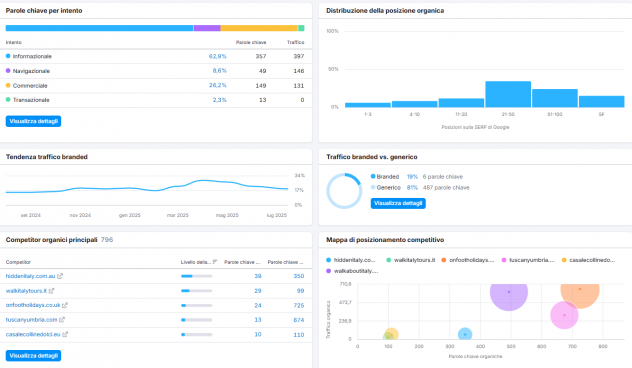Toggle tuscanyumbria... legend entry in competitive map
The image size is (632, 368).
tap(528, 260)
